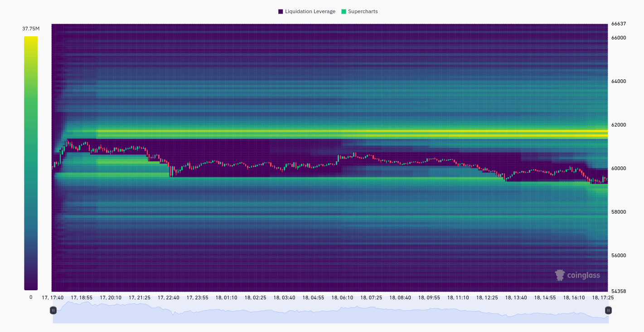
Task: Click the green Supercharts legend swatch
Action: pos(344,11)
